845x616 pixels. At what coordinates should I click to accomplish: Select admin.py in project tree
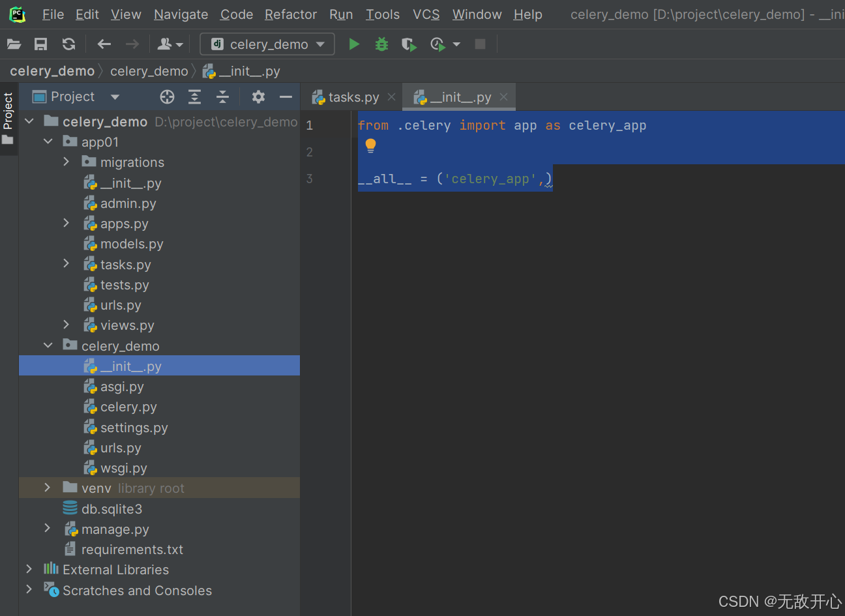point(128,203)
